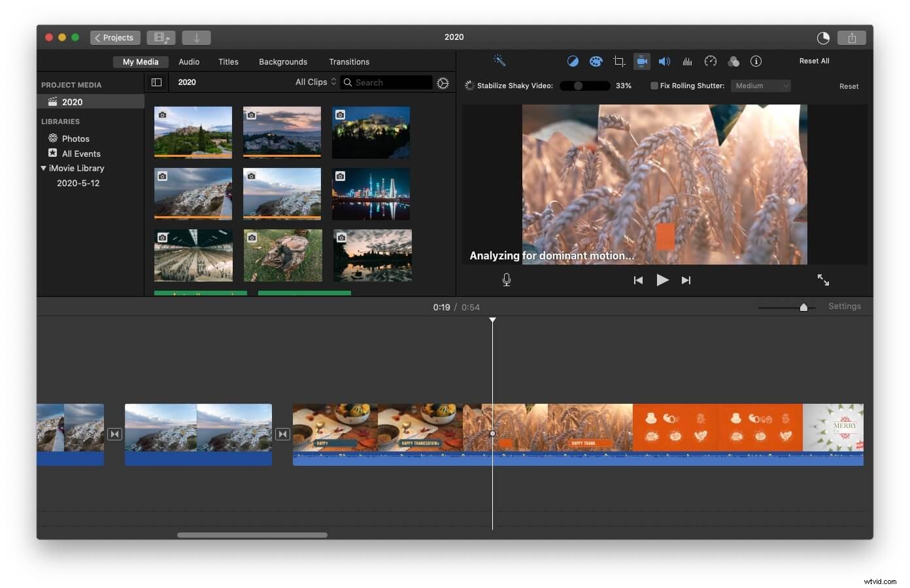Open the Medium rolling shutter dropdown
Viewport: 910px width, 588px height.
pyautogui.click(x=760, y=86)
